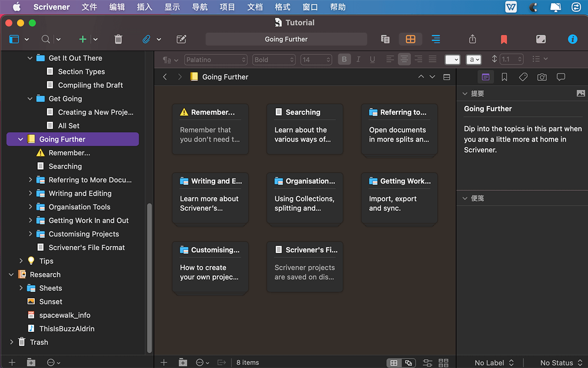Toggle Italic formatting button
This screenshot has height=368, width=588.
click(358, 59)
